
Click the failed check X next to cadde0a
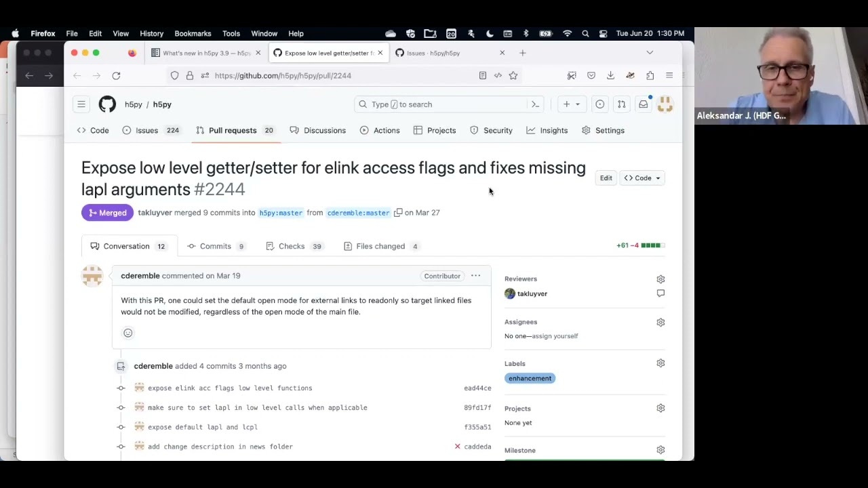point(457,447)
